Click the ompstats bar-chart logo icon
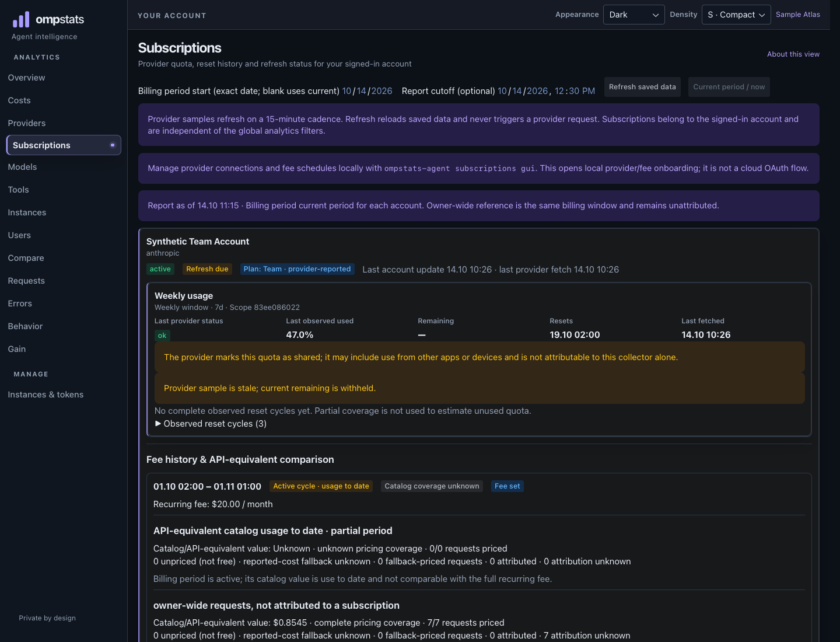This screenshot has height=642, width=840. point(21,20)
